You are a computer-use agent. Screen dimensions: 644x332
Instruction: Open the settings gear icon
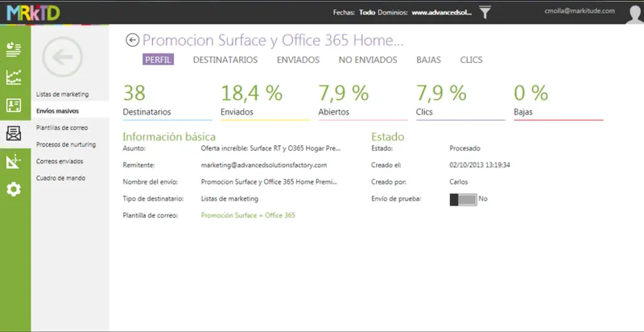[14, 189]
